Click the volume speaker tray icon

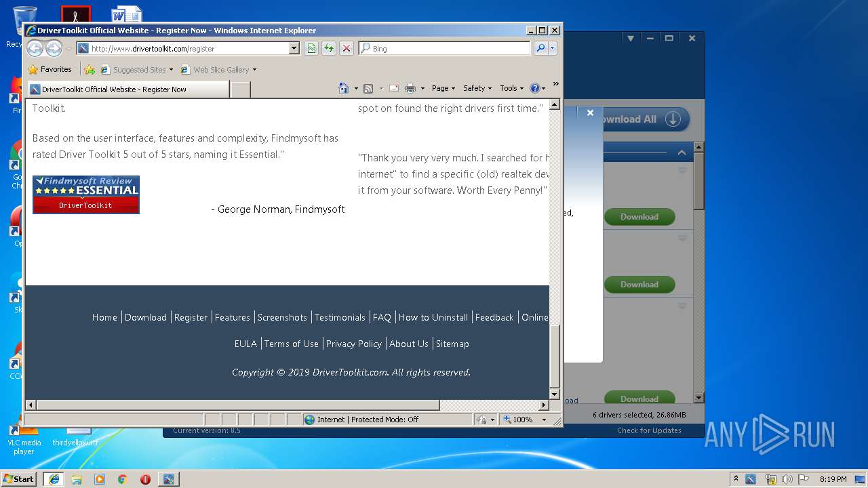[787, 479]
